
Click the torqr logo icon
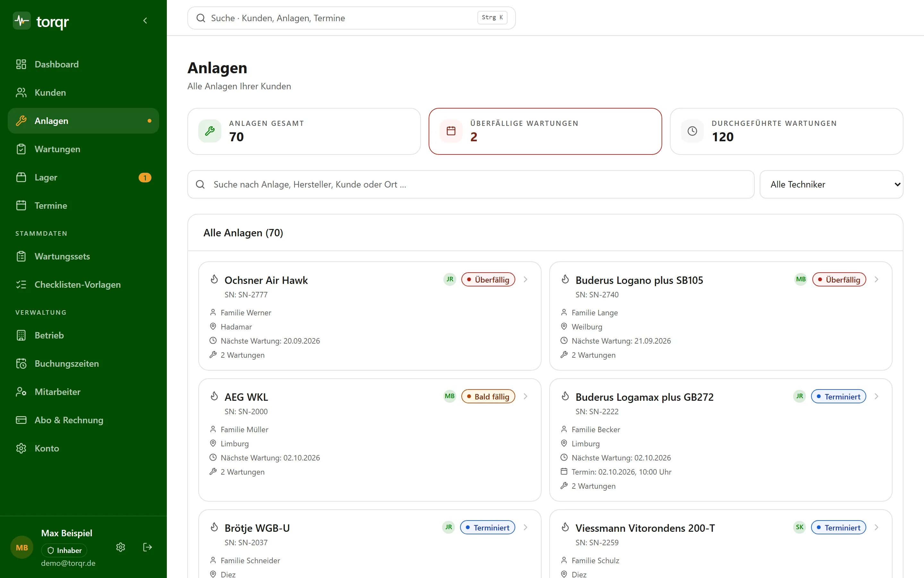pyautogui.click(x=22, y=21)
